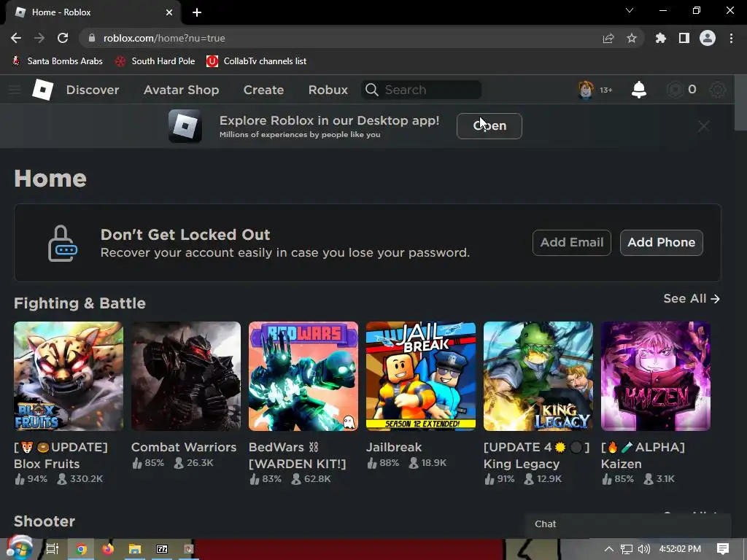See All Fighting & Battle games

(692, 298)
